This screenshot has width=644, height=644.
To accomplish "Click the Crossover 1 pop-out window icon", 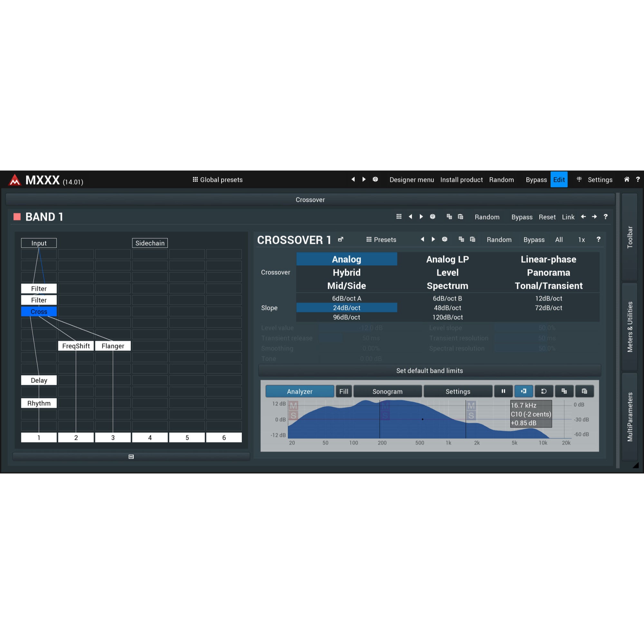I will coord(341,239).
